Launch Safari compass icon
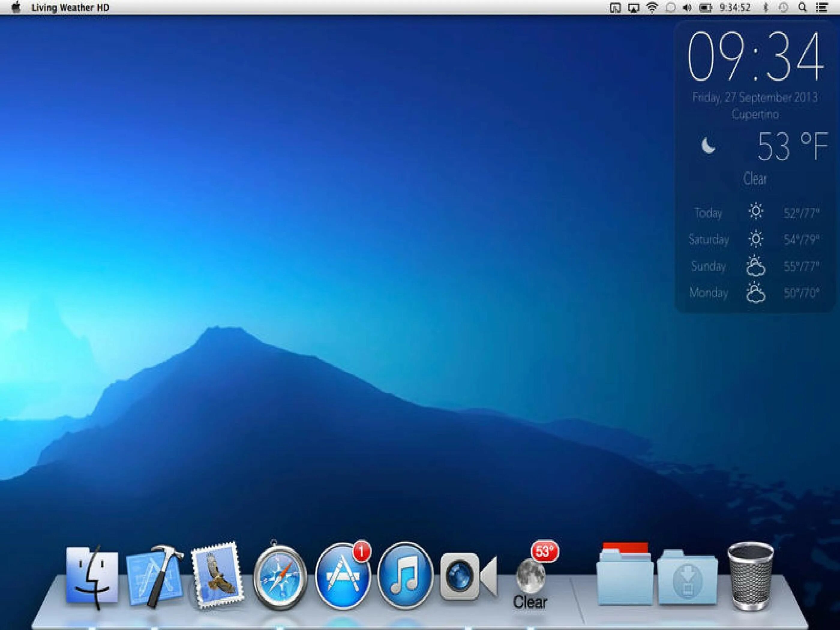This screenshot has width=840, height=630. [x=280, y=577]
